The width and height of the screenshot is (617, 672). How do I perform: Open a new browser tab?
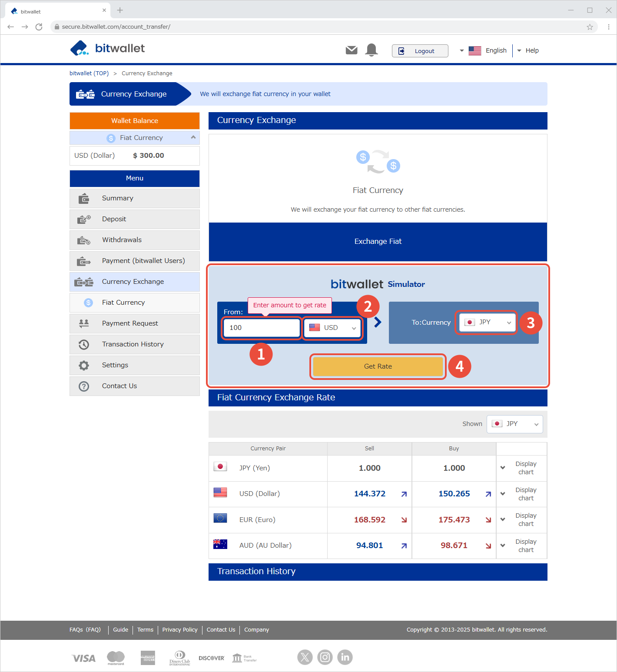120,10
